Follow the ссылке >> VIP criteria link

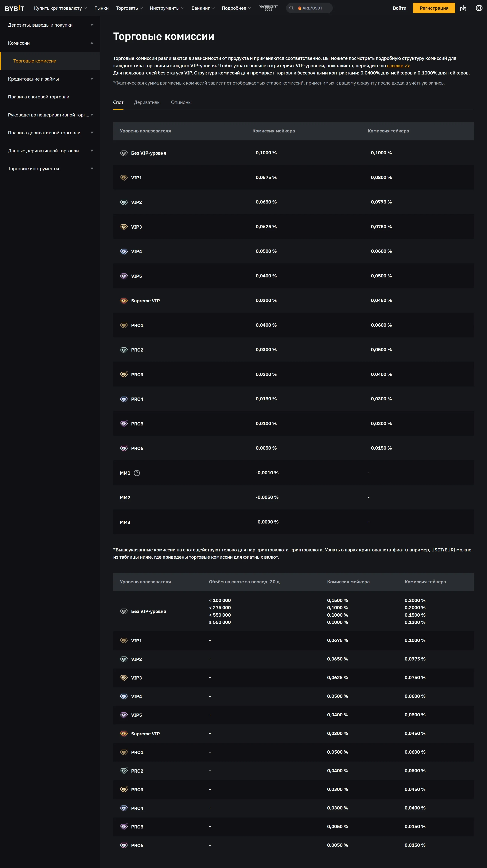point(398,66)
